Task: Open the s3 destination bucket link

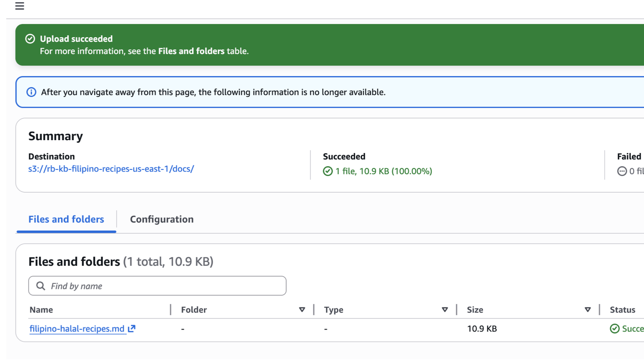Action: coord(111,169)
